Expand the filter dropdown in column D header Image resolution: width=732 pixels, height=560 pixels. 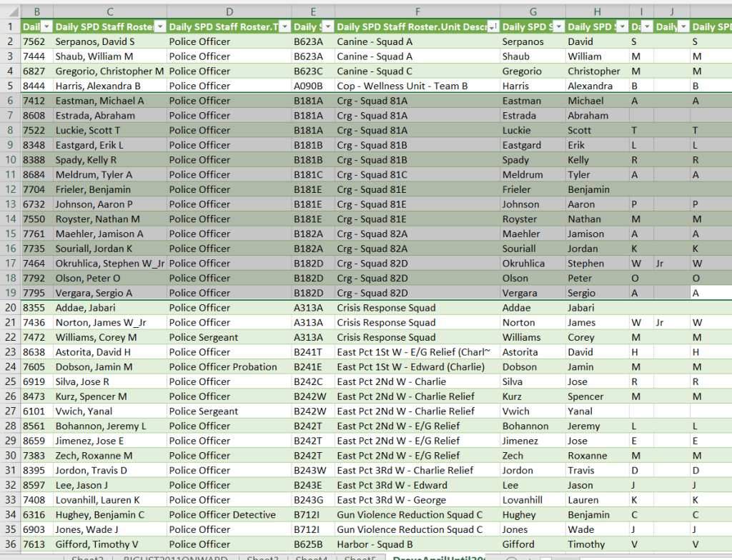(285, 26)
